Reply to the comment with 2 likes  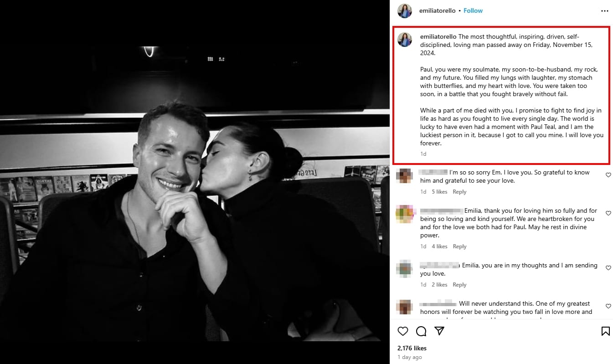point(459,285)
